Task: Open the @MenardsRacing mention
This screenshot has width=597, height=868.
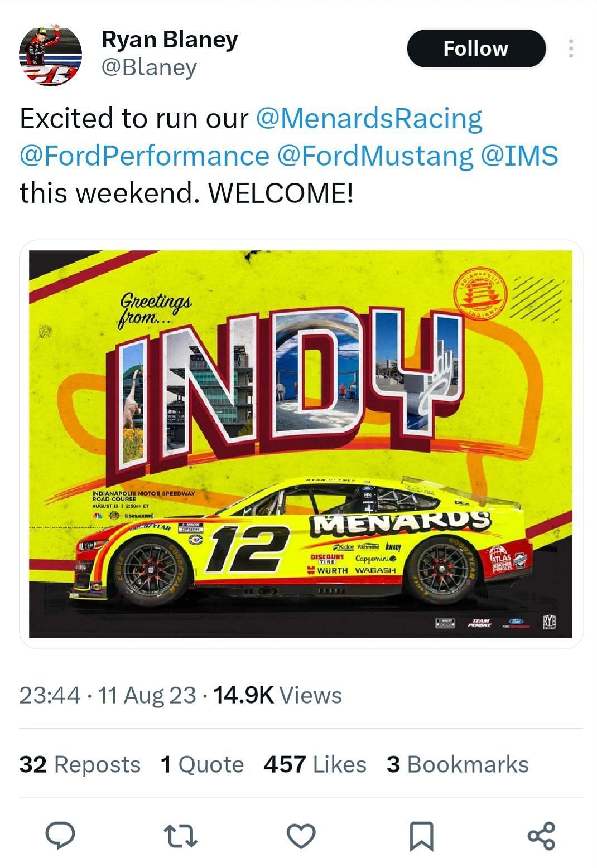Action: click(369, 119)
